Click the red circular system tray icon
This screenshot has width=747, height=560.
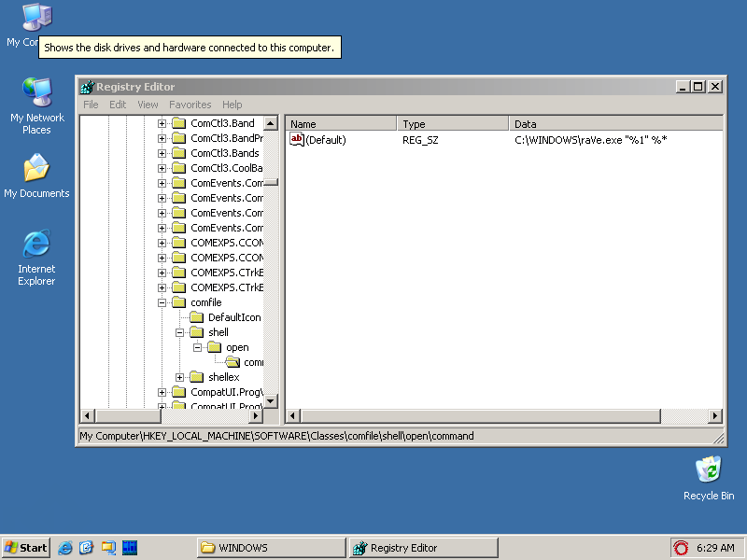point(682,548)
